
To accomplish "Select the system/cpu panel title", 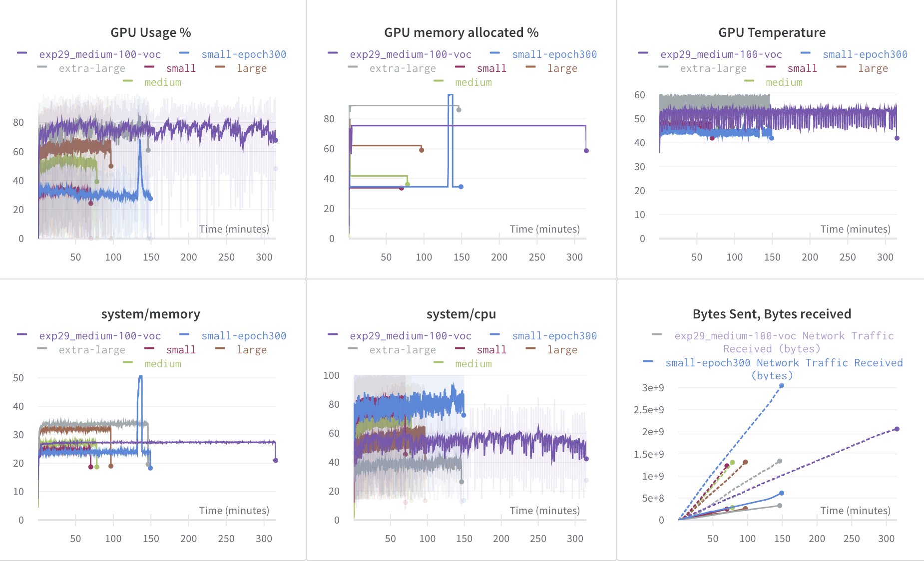I will (462, 314).
